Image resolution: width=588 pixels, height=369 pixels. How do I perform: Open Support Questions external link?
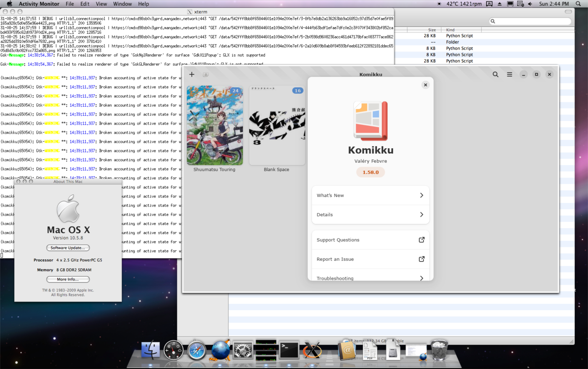point(370,240)
